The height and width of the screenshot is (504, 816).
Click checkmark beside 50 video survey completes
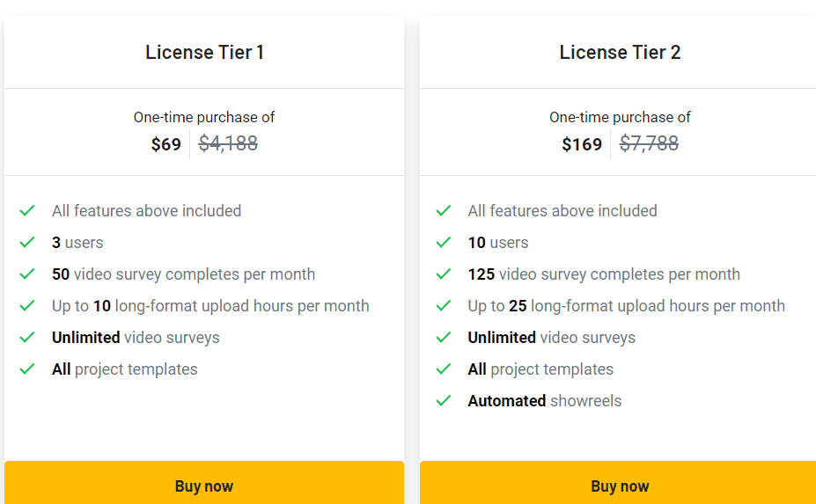coord(27,274)
